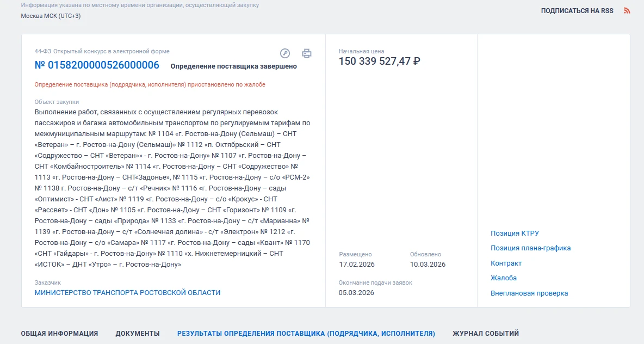Switch to ЖУРНАЛ СОБЫТИЙ tab
Image resolution: width=644 pixels, height=344 pixels.
pos(486,334)
